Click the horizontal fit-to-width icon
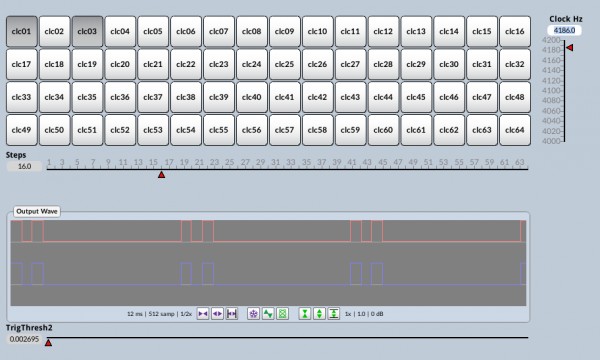Screen dimensions: 600x360 point(232,314)
